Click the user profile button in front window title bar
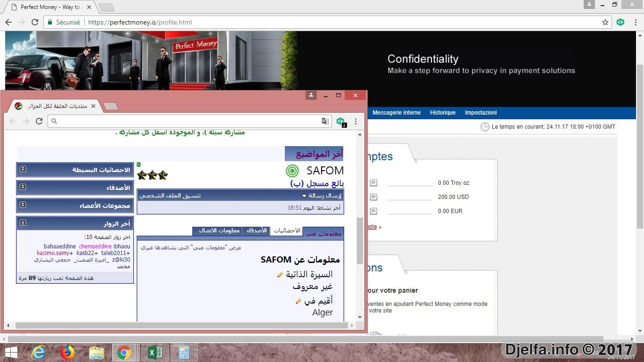The height and width of the screenshot is (362, 644). [x=311, y=95]
